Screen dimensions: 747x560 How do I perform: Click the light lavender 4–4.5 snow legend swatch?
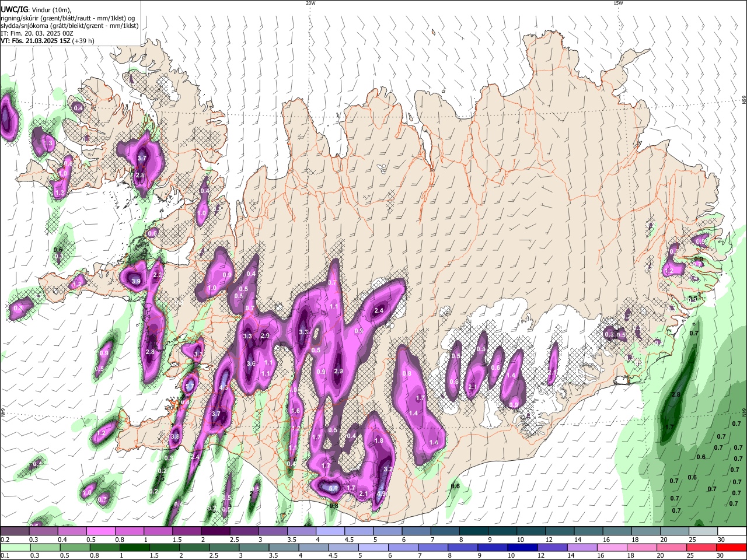pos(329,531)
